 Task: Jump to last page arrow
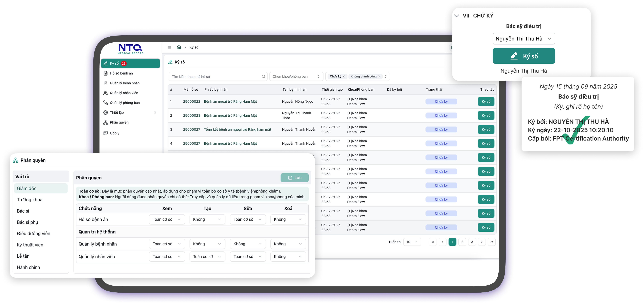[491, 242]
